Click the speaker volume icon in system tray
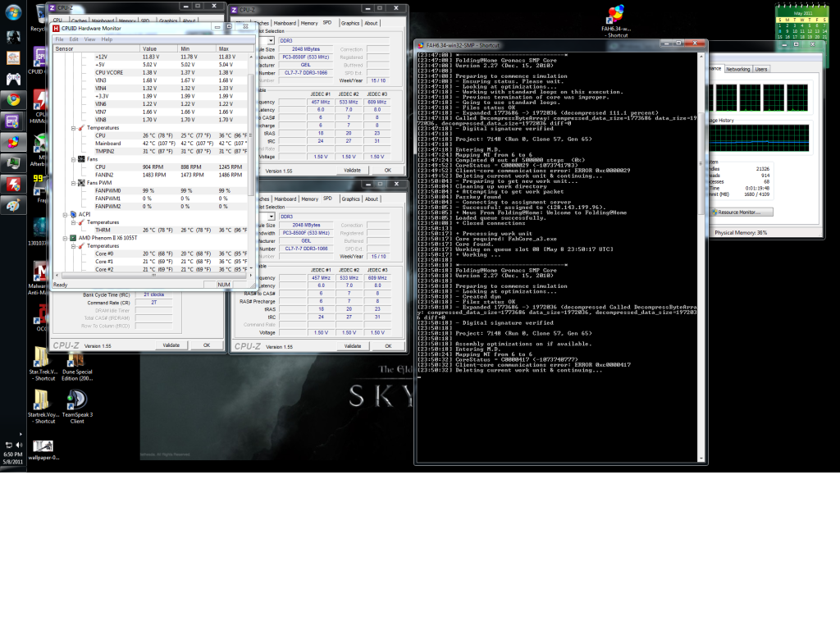Viewport: 840px width, 630px height. pyautogui.click(x=19, y=445)
